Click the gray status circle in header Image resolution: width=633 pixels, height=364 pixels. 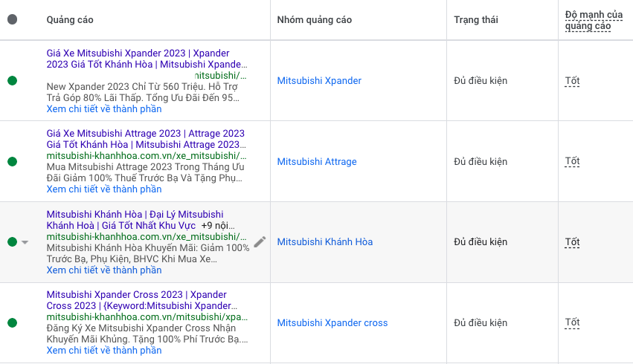(x=12, y=19)
